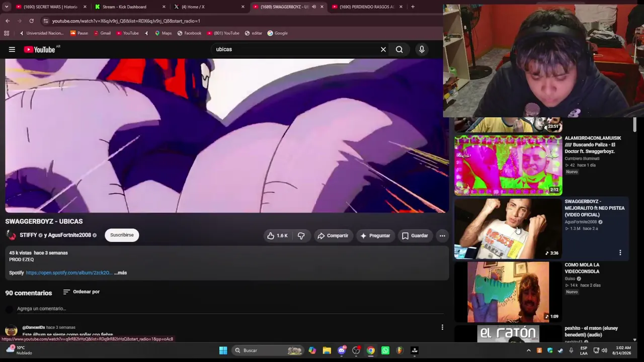Open the Pause bookmark

tap(79, 33)
